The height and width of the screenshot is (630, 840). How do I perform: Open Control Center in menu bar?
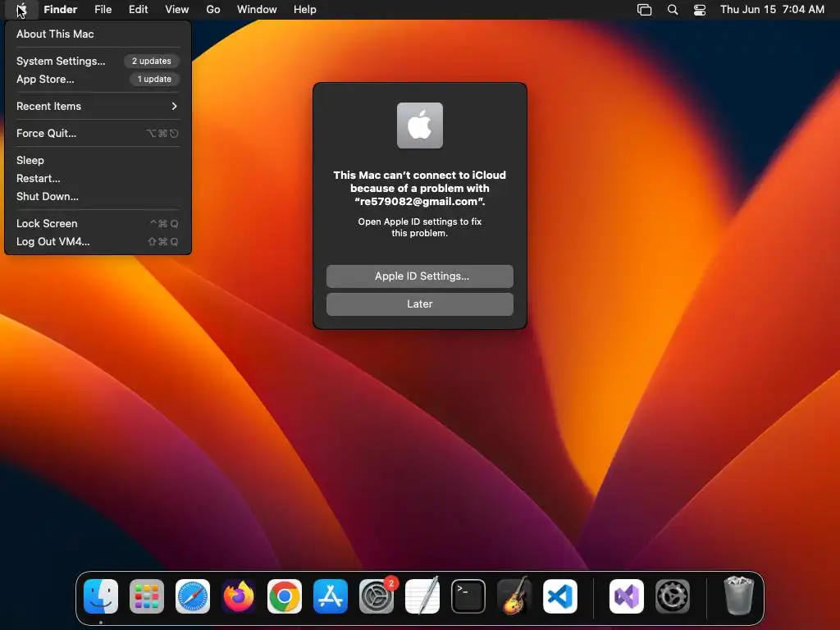(x=700, y=10)
